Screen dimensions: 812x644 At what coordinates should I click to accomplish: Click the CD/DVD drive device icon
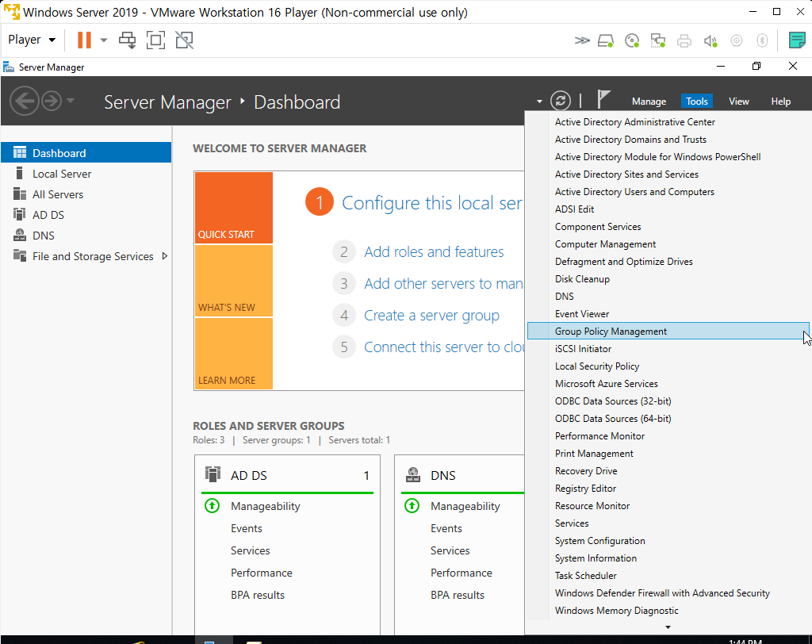click(x=632, y=40)
